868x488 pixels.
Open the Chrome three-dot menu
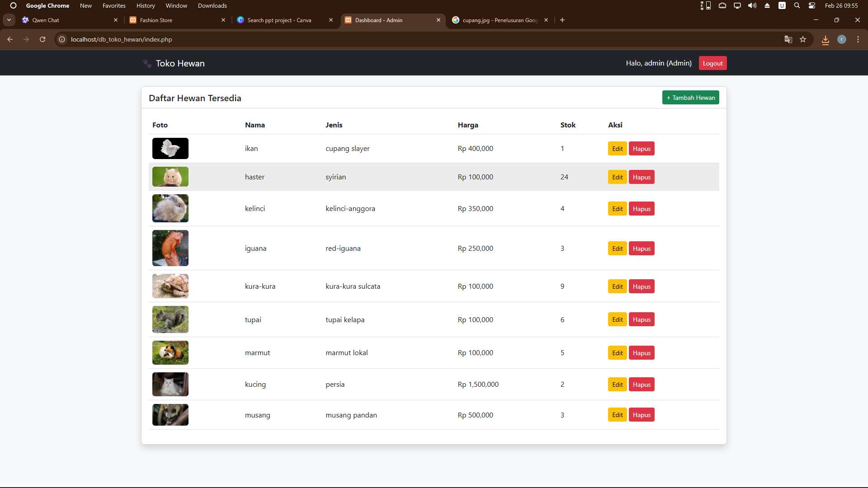858,39
